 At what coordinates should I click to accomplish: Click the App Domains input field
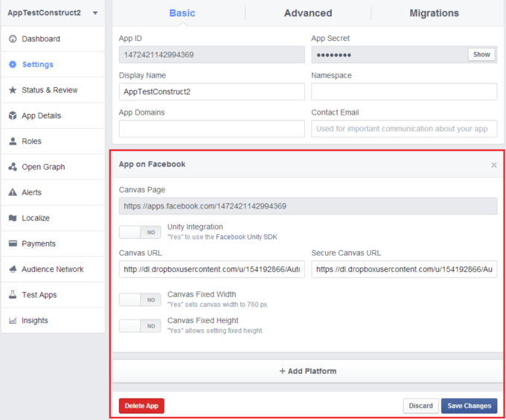pos(211,129)
